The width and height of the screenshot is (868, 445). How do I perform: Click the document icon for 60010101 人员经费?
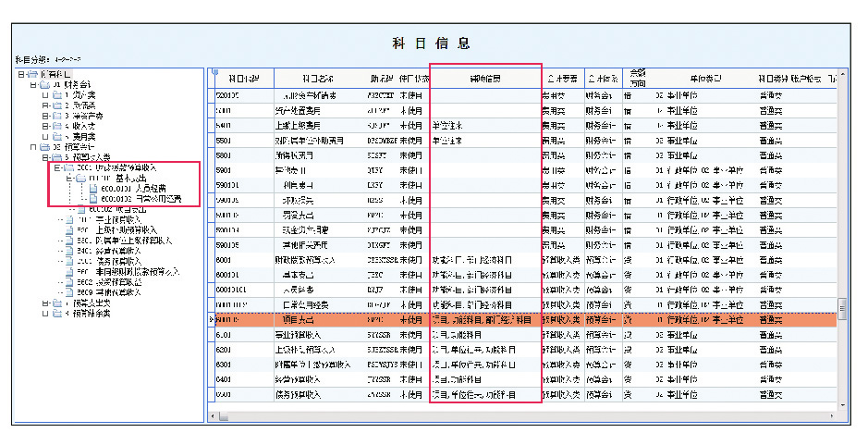tap(93, 189)
